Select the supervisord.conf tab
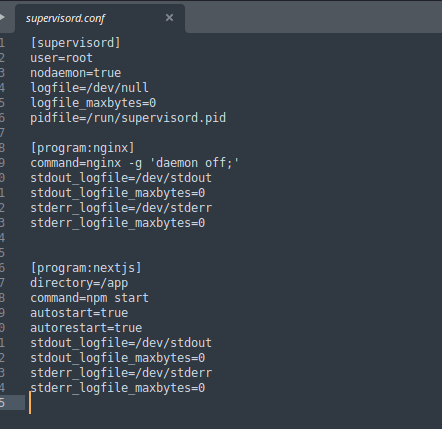The width and height of the screenshot is (442, 429). pos(100,18)
